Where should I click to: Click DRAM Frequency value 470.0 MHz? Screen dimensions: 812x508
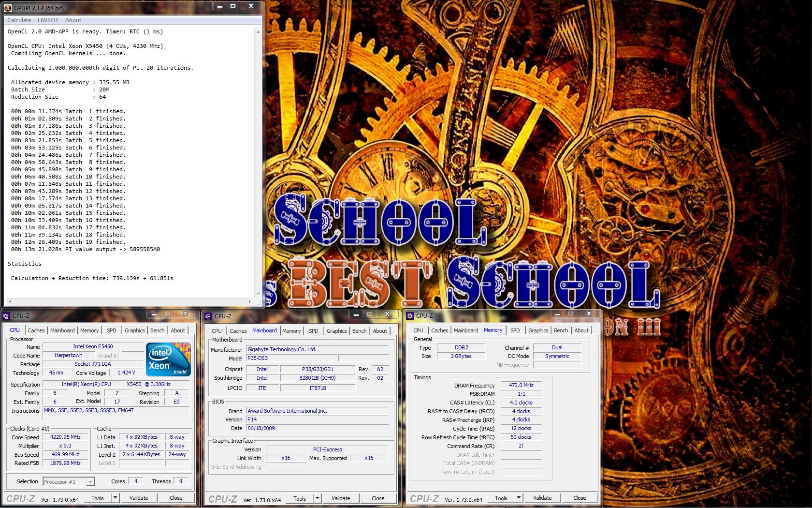tap(521, 386)
